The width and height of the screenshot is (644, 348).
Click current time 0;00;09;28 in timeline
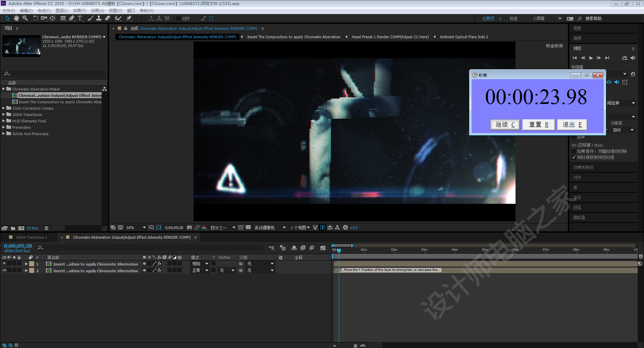coord(18,246)
